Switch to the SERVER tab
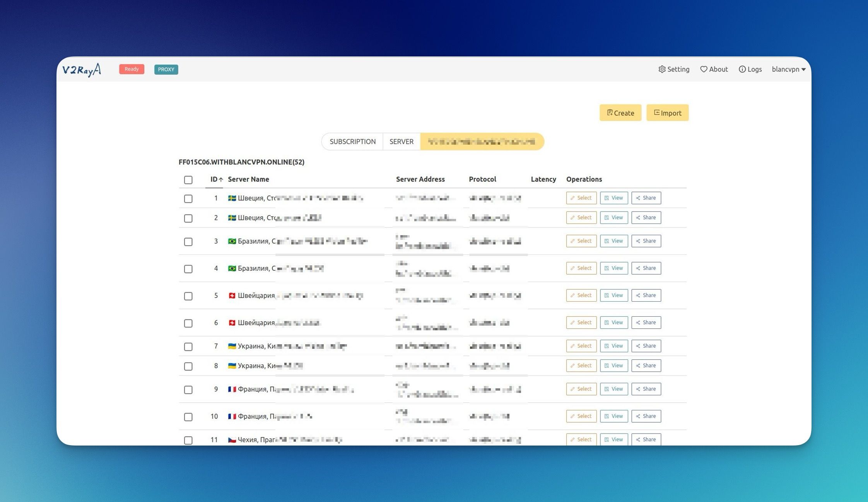This screenshot has width=868, height=502. point(401,142)
